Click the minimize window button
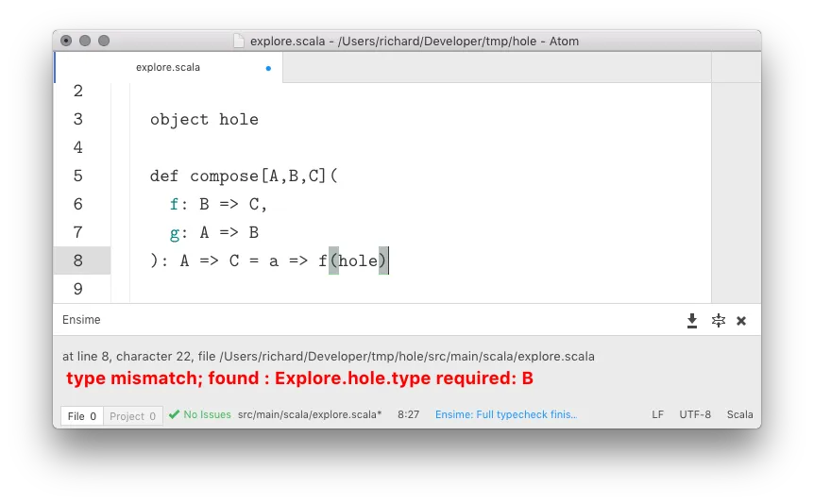This screenshot has width=814, height=504. click(85, 41)
